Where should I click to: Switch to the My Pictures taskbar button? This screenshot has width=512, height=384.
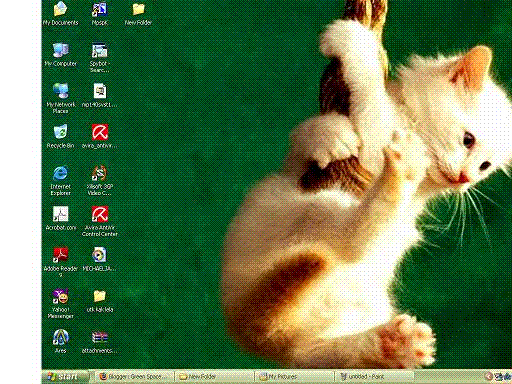point(294,377)
